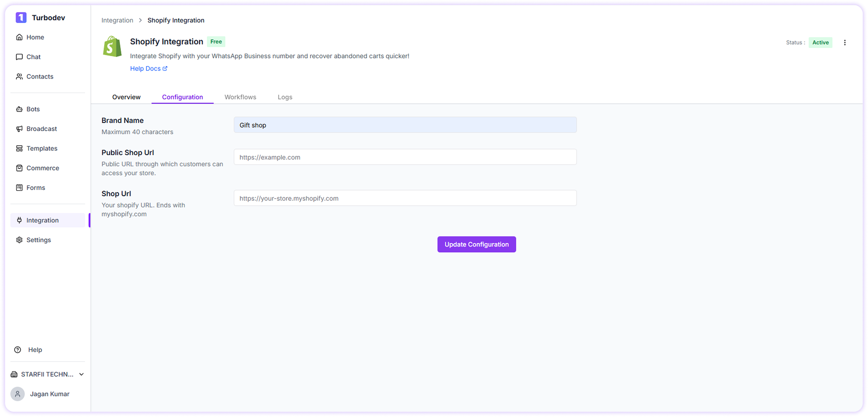Open the Workflows tab
Image resolution: width=868 pixels, height=417 pixels.
coord(240,97)
